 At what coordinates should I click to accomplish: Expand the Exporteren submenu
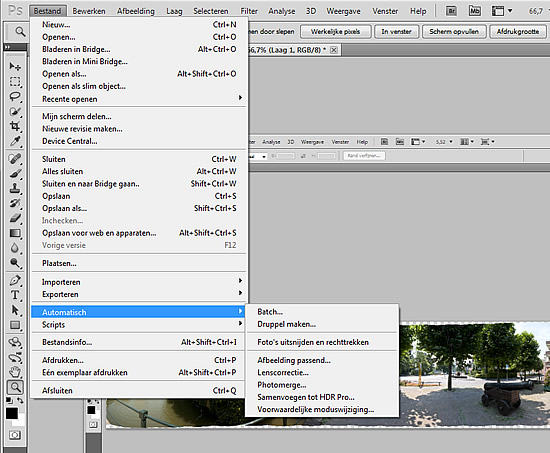pyautogui.click(x=139, y=294)
